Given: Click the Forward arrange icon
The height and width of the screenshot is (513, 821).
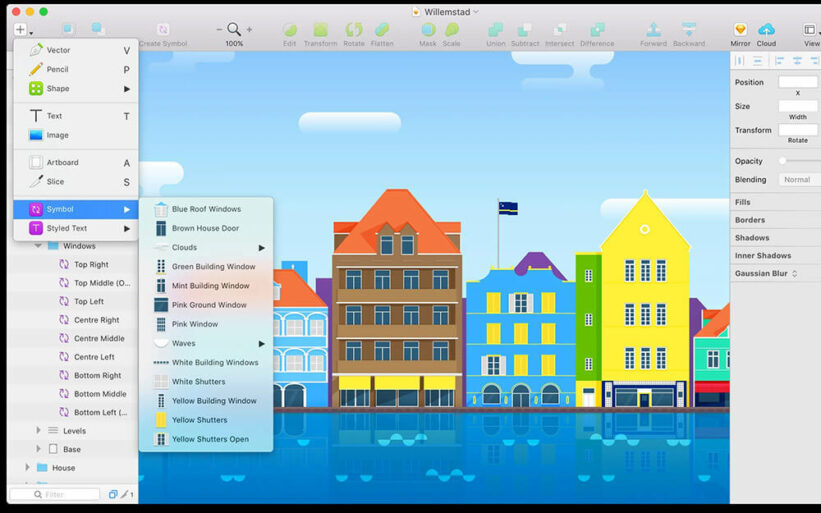Looking at the screenshot, I should coord(653,29).
